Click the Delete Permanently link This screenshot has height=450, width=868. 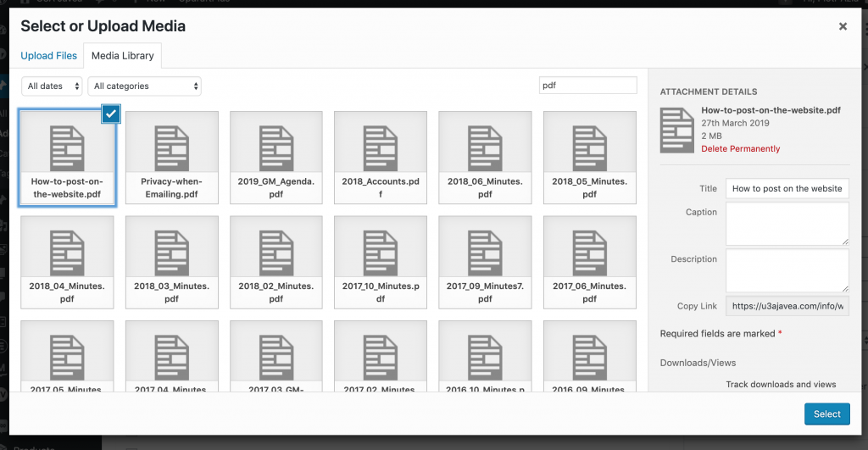(740, 148)
